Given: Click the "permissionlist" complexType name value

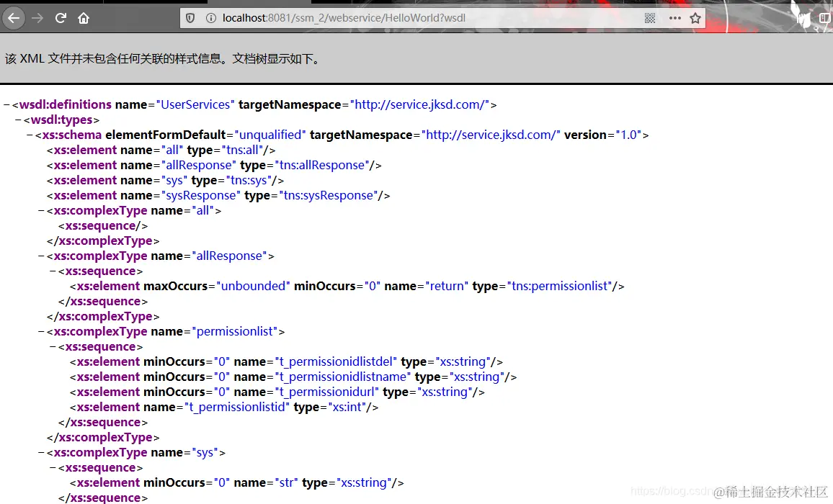Looking at the screenshot, I should click(x=236, y=332).
